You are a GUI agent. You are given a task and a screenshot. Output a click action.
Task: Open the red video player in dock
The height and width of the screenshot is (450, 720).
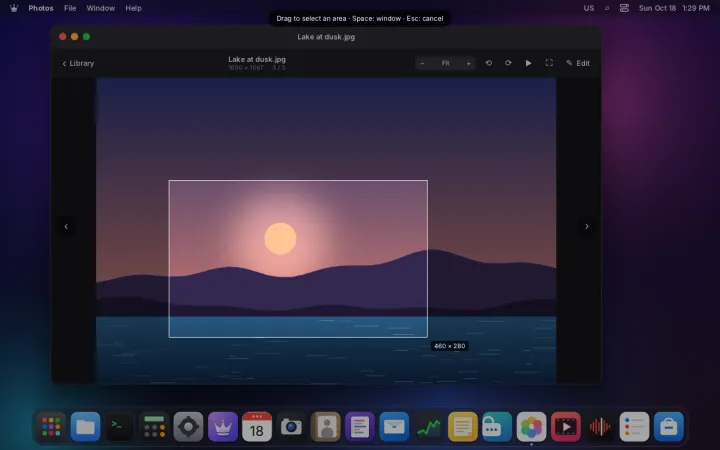pos(565,427)
